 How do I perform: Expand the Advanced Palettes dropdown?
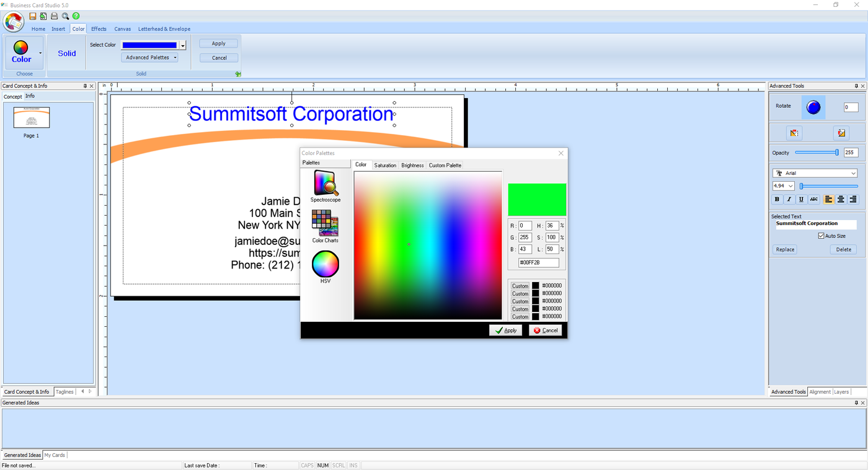point(150,58)
